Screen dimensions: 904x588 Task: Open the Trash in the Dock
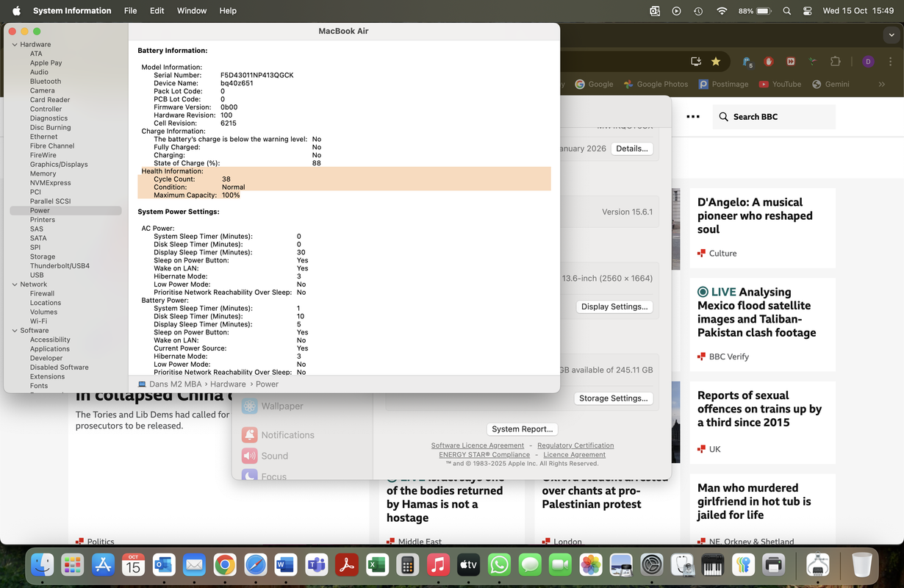pyautogui.click(x=861, y=564)
